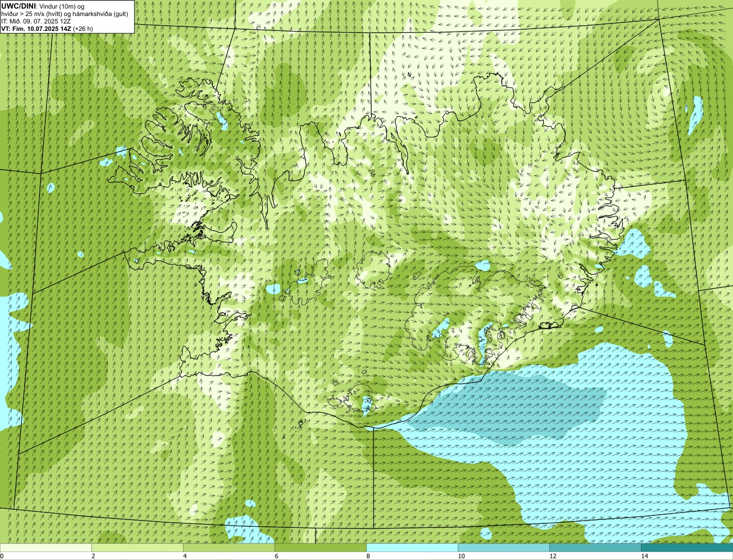This screenshot has width=733, height=560.
Task: Click the '12' label on the wind scale
Action: (553, 556)
